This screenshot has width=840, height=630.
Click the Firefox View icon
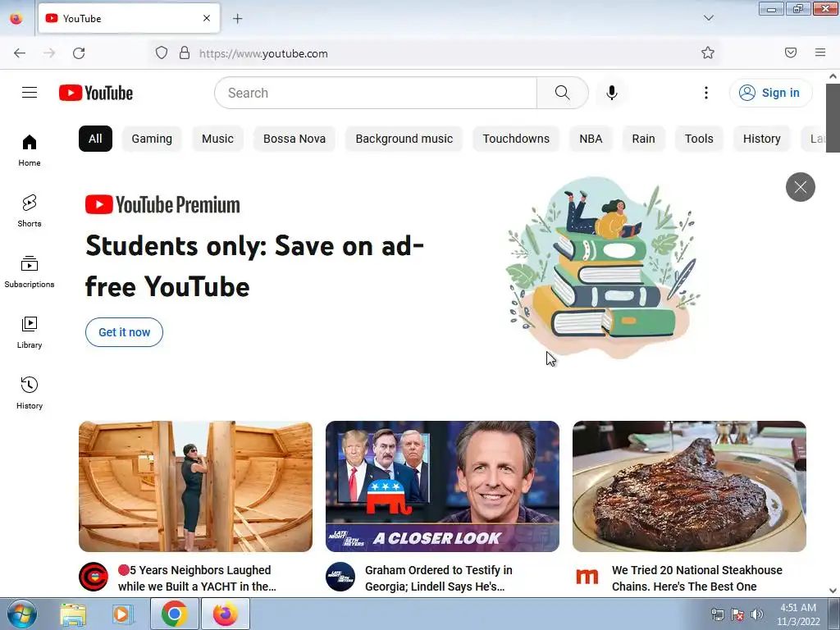(x=16, y=18)
